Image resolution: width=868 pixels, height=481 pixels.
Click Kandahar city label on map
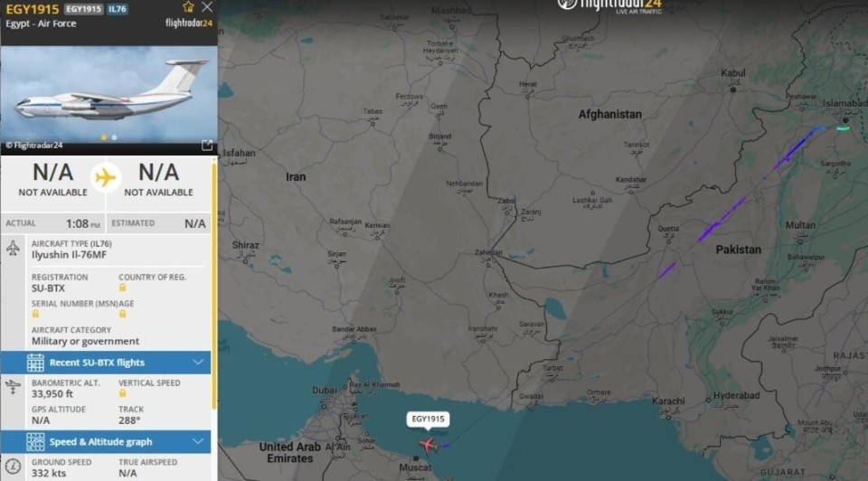(631, 179)
